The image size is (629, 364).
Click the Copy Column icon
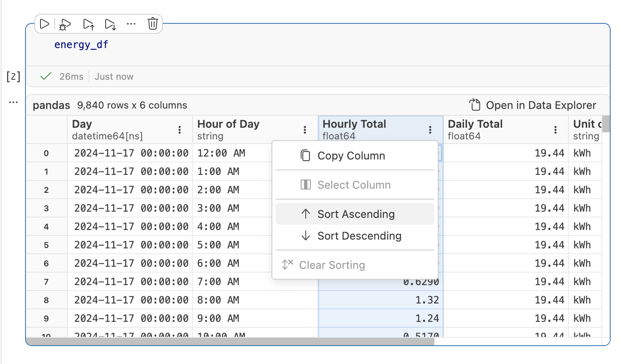(x=305, y=156)
